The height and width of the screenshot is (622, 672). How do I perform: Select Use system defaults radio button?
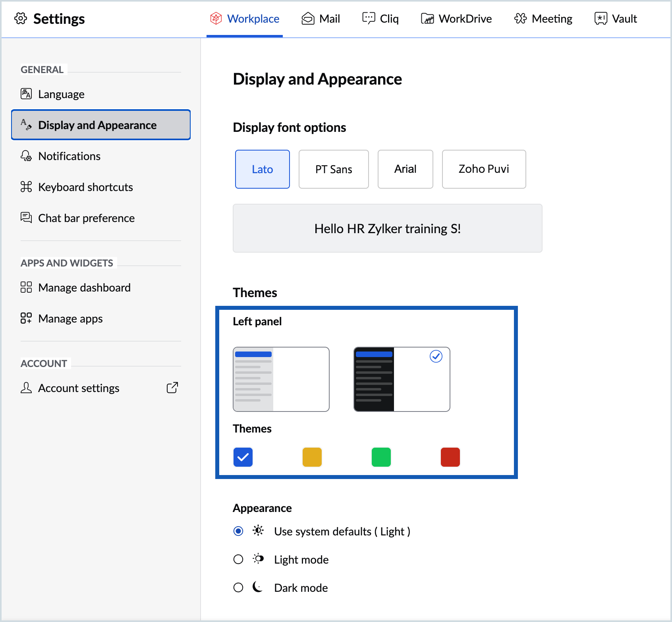pos(238,531)
